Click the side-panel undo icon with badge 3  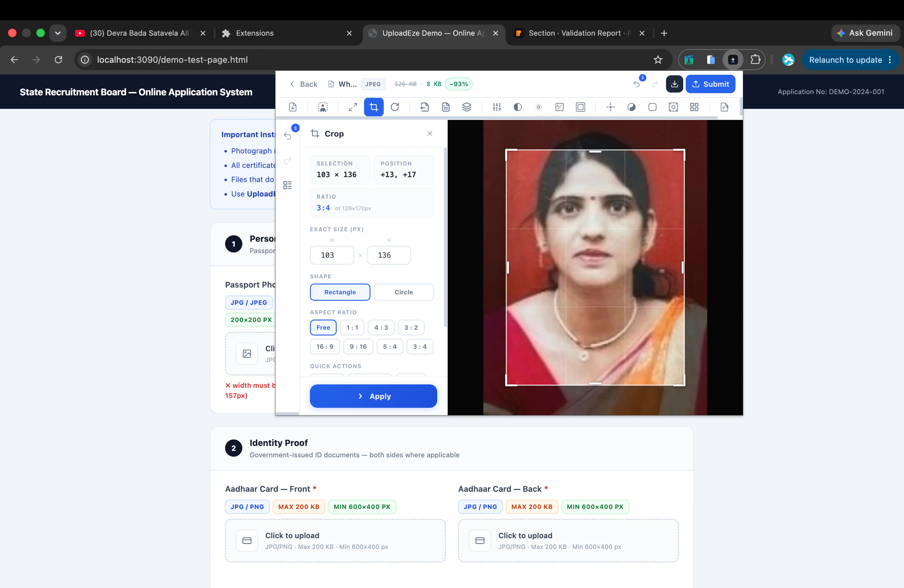287,136
